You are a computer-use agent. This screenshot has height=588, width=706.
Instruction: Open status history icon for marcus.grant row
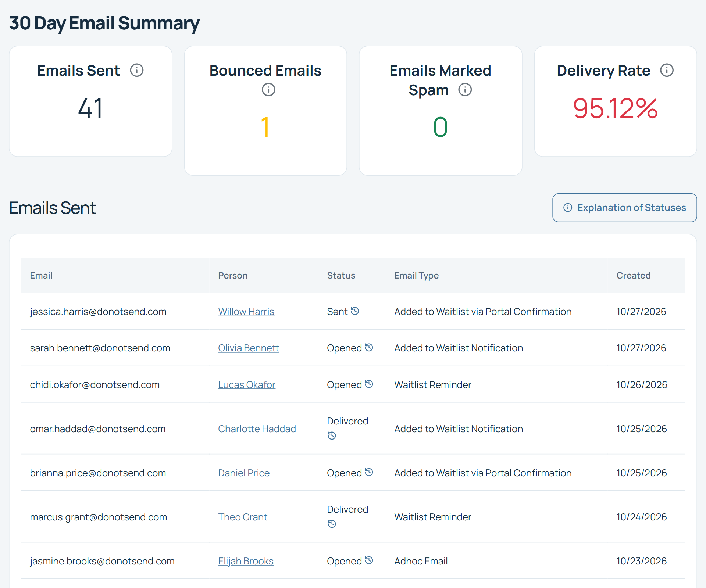(x=332, y=524)
